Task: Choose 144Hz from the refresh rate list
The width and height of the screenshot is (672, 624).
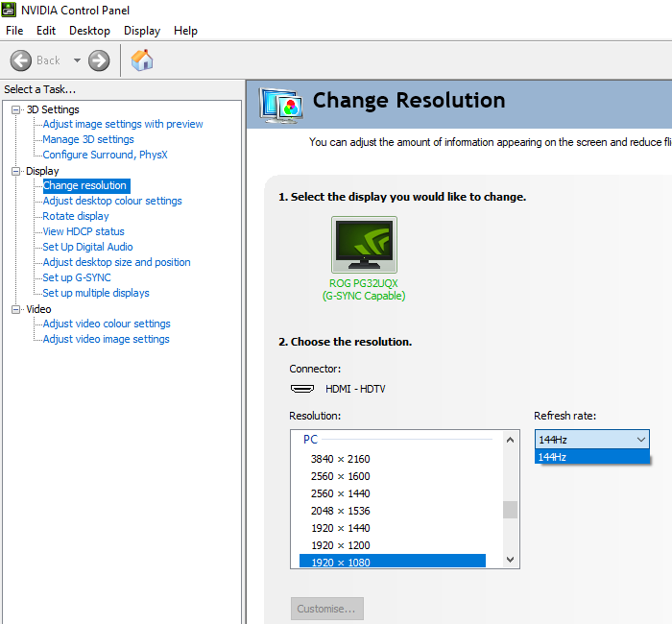Action: pyautogui.click(x=592, y=457)
